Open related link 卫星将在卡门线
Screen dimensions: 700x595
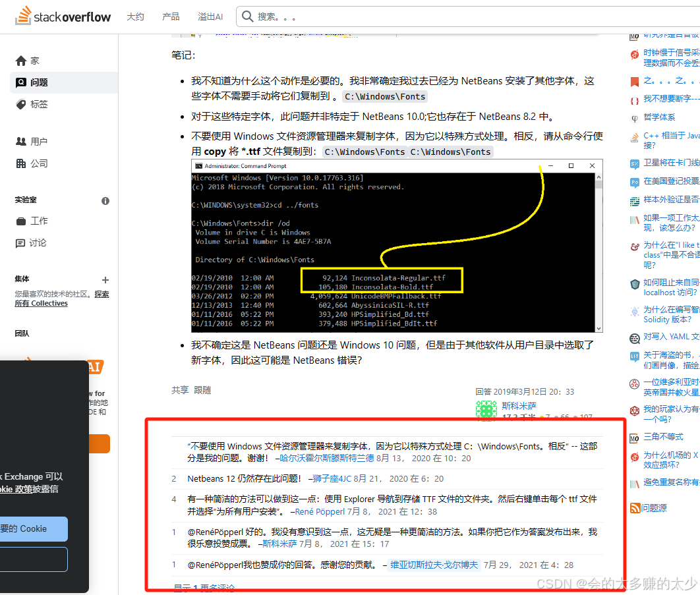[x=672, y=163]
